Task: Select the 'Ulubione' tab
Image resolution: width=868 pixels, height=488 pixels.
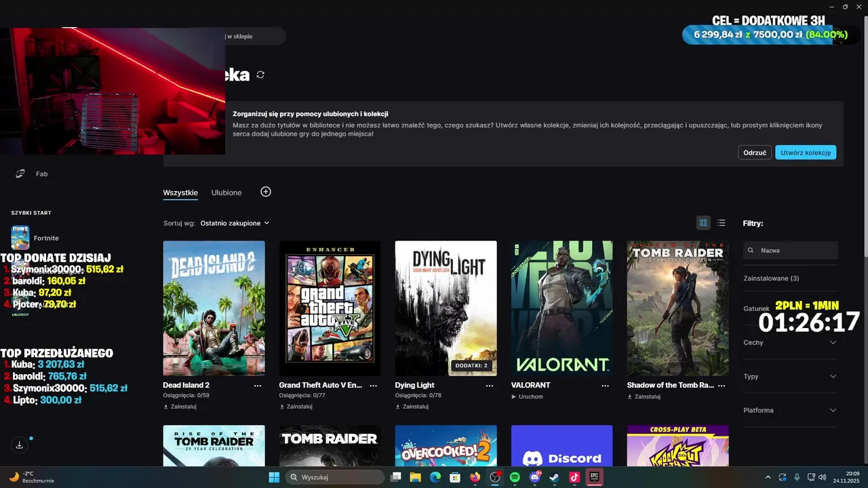Action: [226, 192]
